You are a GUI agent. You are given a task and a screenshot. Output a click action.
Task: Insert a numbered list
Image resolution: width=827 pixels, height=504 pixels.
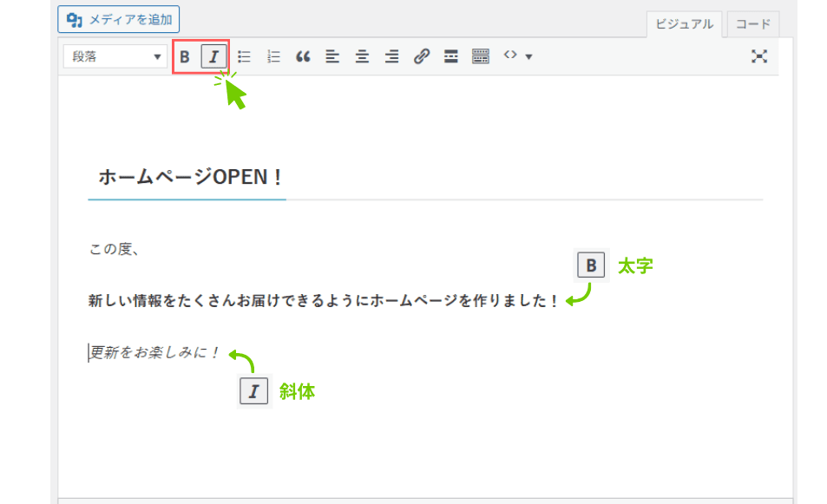tap(273, 56)
